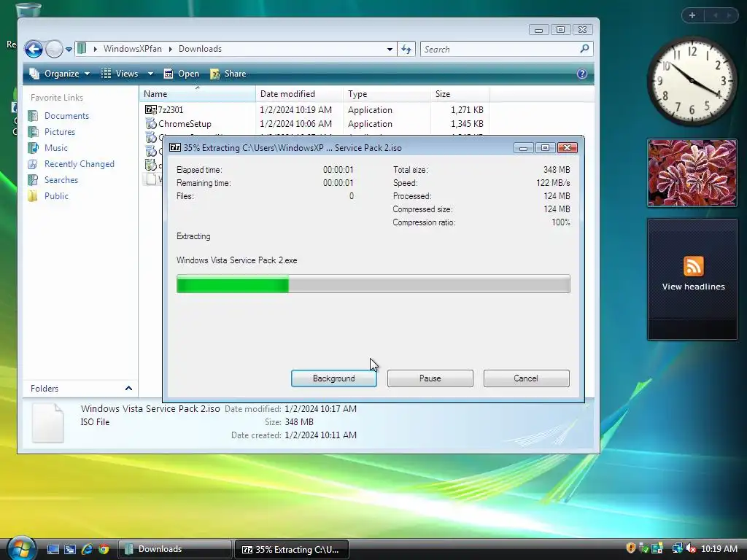
Task: Sort by the Name column header
Action: click(198, 94)
